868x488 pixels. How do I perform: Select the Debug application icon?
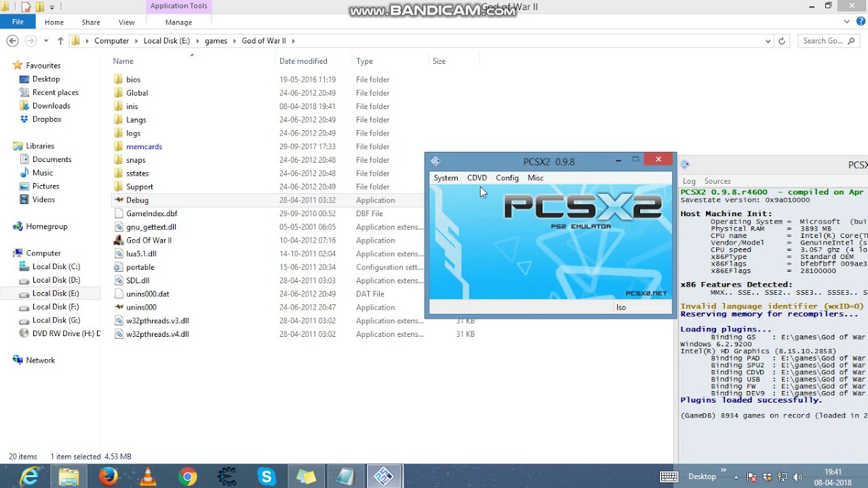pyautogui.click(x=119, y=200)
